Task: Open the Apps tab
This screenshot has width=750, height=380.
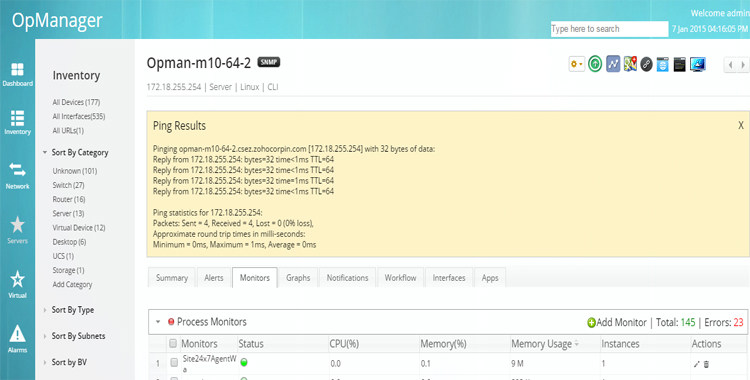Action: click(x=490, y=278)
